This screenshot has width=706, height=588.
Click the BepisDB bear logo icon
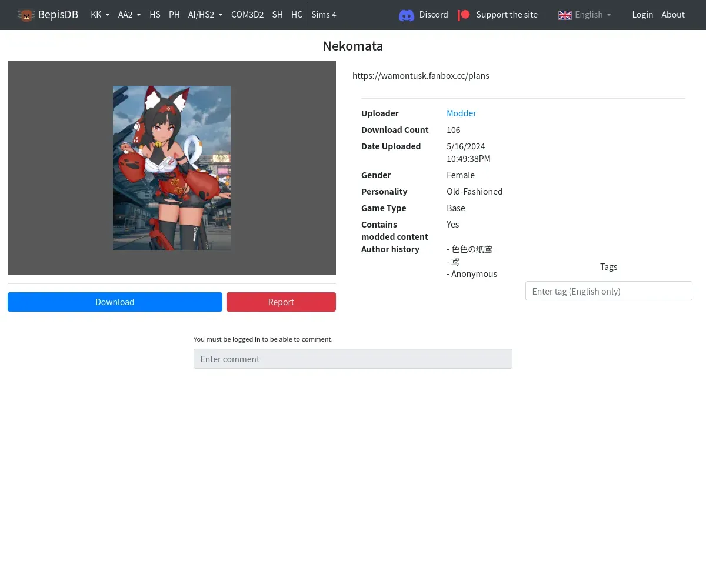point(26,15)
